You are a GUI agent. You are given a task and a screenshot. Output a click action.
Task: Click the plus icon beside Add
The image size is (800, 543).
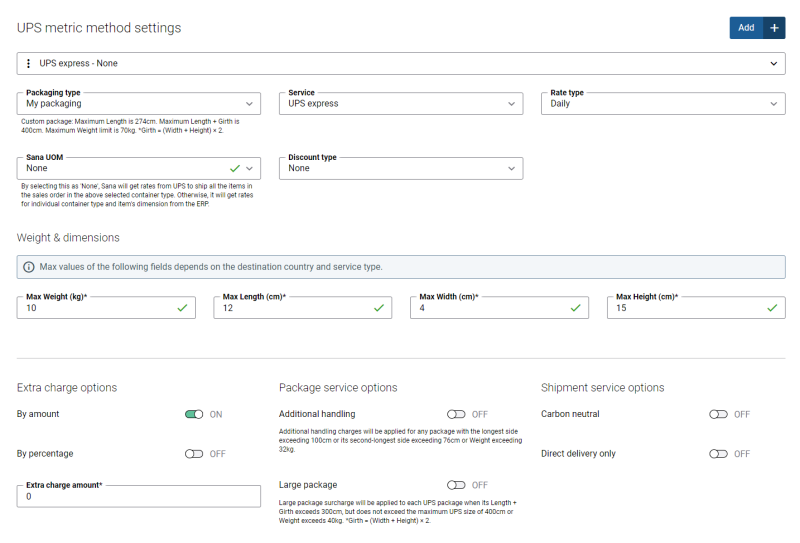tap(774, 28)
